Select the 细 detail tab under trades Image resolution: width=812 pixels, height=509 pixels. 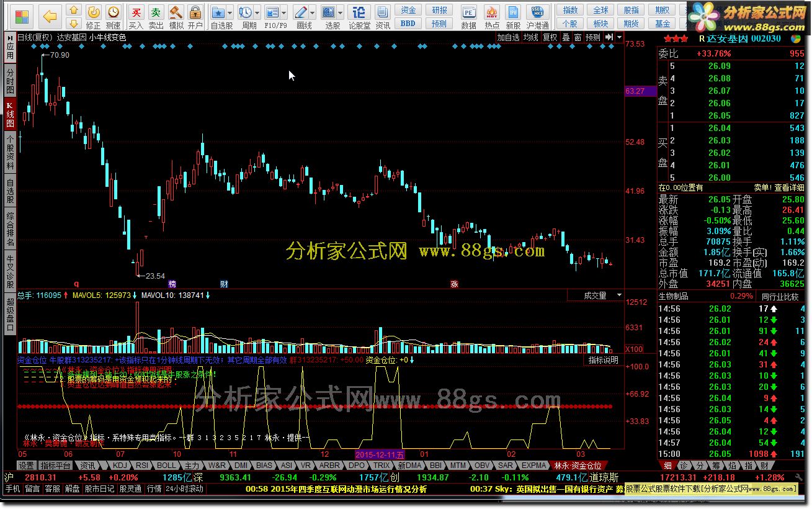[667, 466]
